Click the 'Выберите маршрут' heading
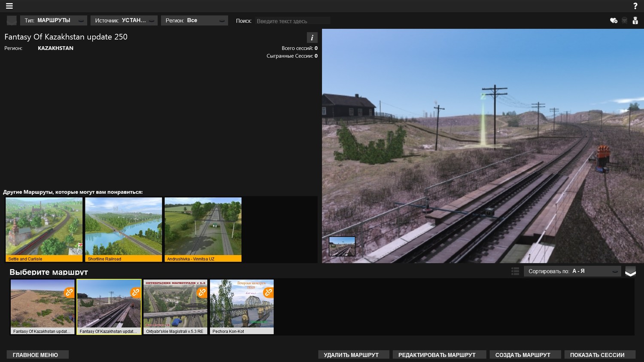This screenshot has width=644, height=362. pos(49,272)
